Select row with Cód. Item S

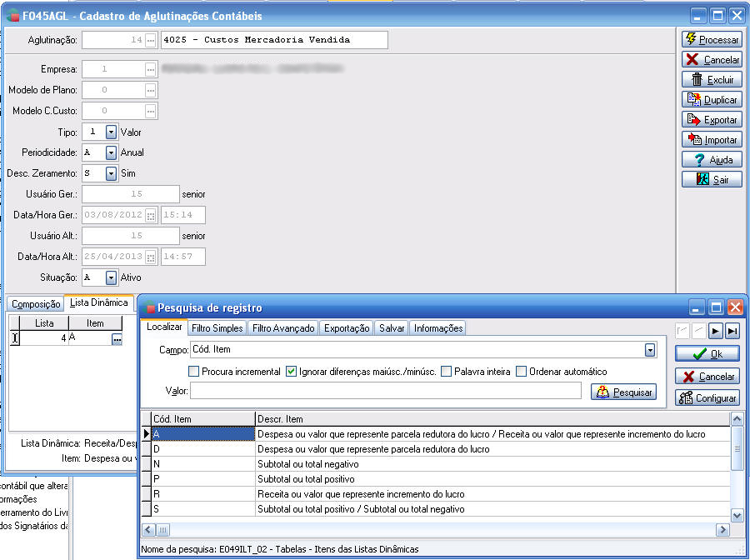tap(436, 509)
